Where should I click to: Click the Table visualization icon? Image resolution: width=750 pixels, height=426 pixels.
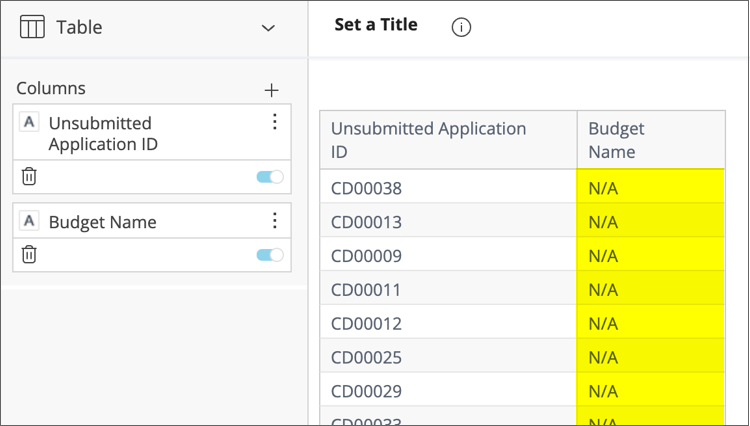[32, 28]
